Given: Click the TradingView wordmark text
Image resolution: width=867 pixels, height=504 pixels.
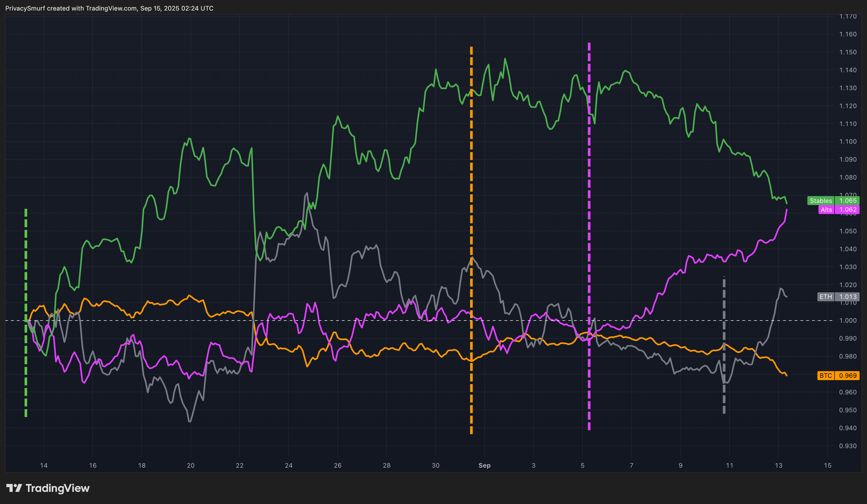Looking at the screenshot, I should click(x=58, y=488).
